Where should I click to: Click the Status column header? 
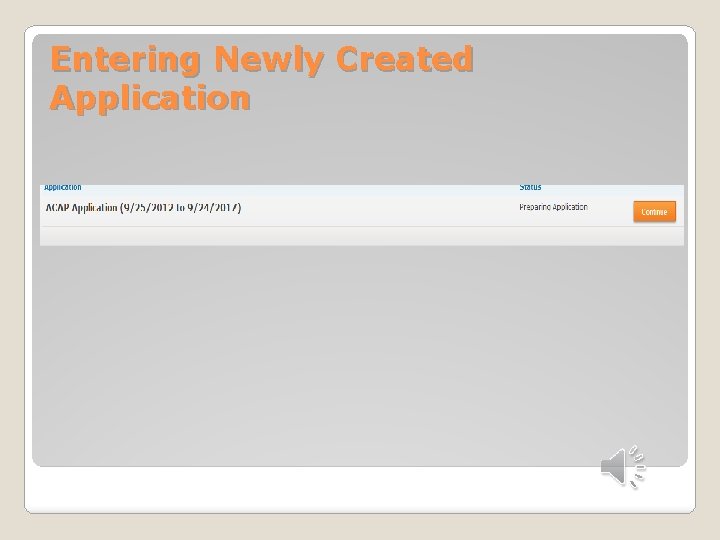[x=530, y=187]
